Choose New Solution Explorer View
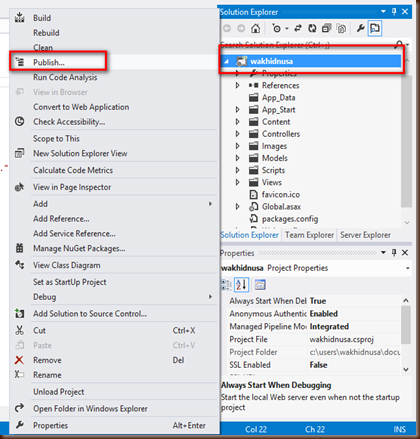The height and width of the screenshot is (439, 420). coord(114,153)
